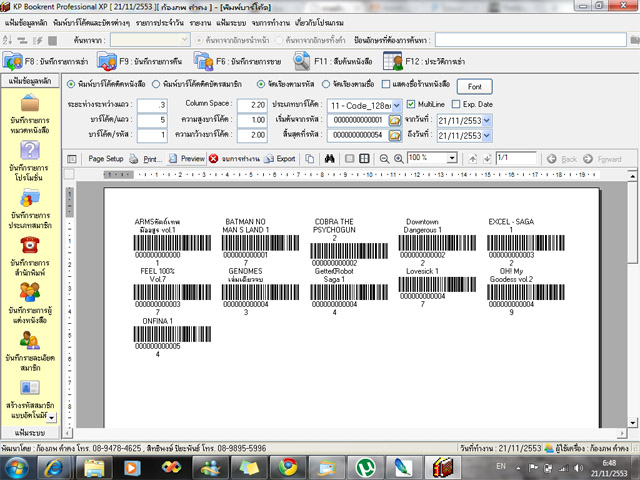The height and width of the screenshot is (480, 640).
Task: Click the horizontal scrollbar right arrow in preview
Action: pos(622,433)
